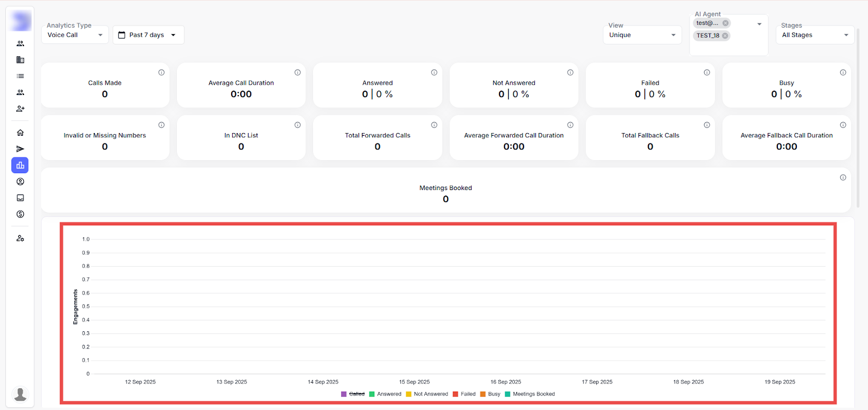Open the building company sidebar icon
Screen dimensions: 868x410
pyautogui.click(x=20, y=60)
